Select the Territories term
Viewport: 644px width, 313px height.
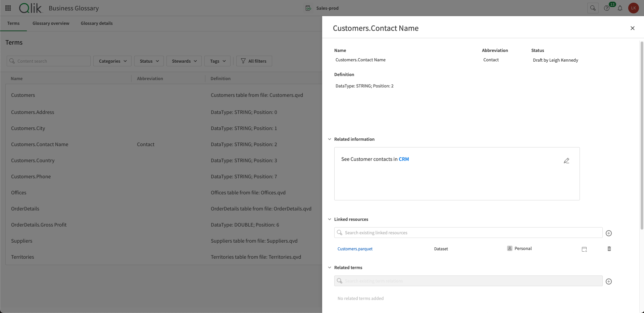(22, 257)
